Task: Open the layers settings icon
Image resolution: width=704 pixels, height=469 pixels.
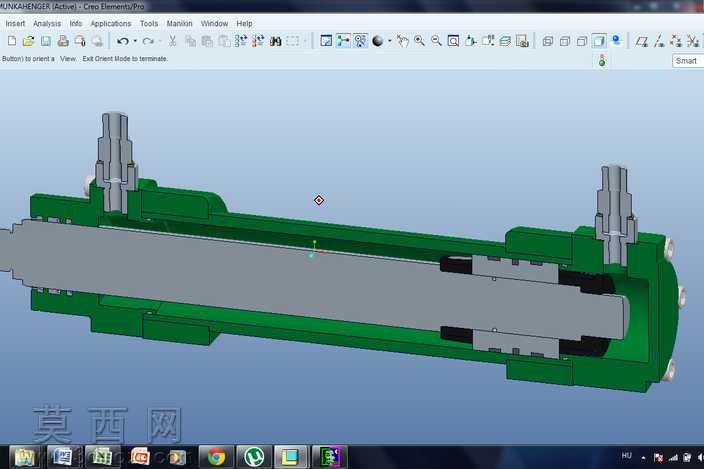Action: click(505, 41)
